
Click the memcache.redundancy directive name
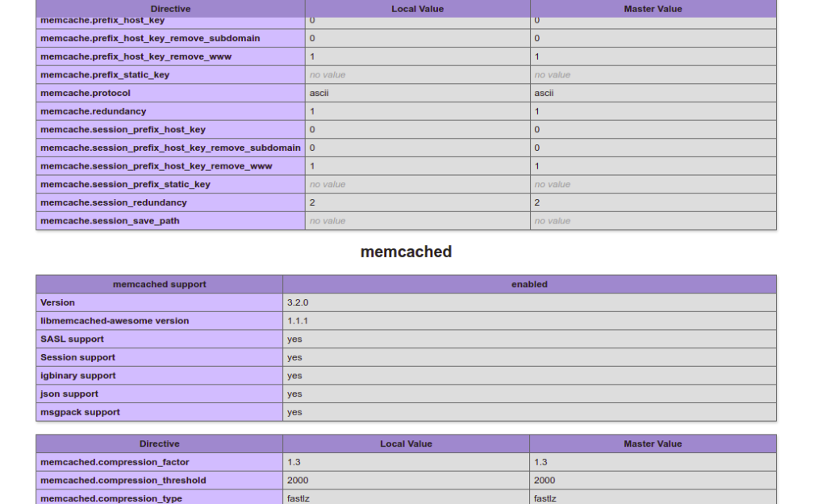[94, 111]
